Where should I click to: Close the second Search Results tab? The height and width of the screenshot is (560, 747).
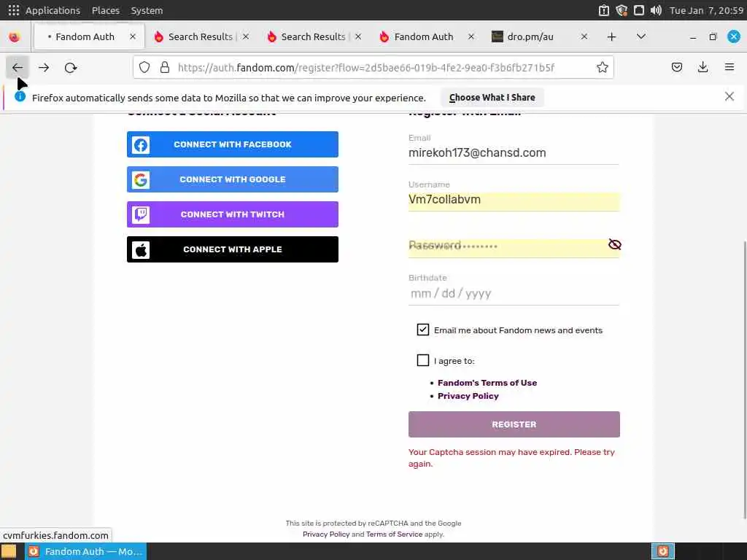[x=358, y=36]
